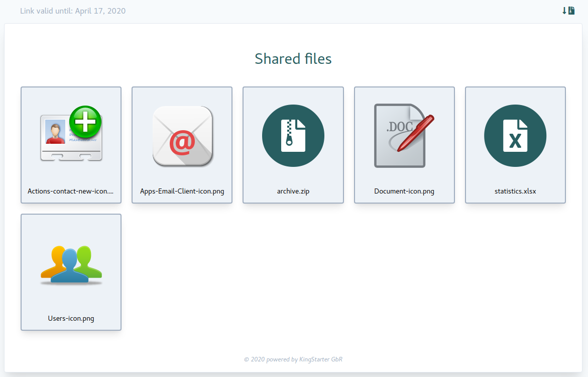The width and height of the screenshot is (588, 377).
Task: Click the 'Link valid until' expiry text
Action: click(x=73, y=11)
